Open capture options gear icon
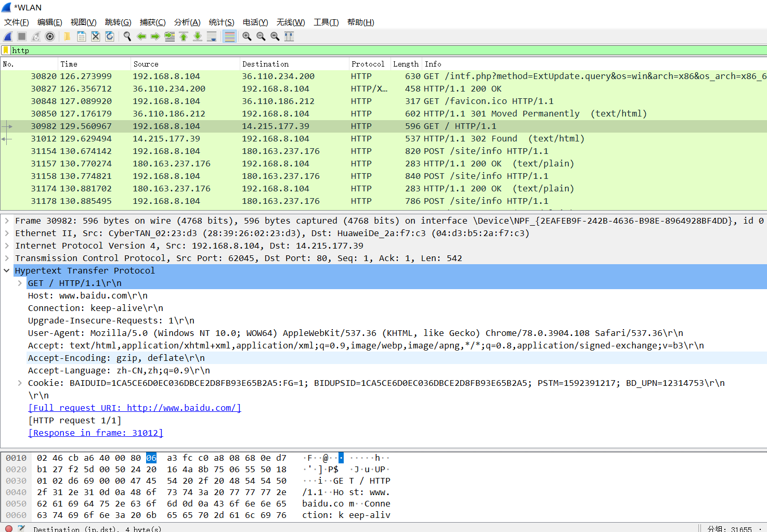This screenshot has height=532, width=767. click(x=50, y=36)
